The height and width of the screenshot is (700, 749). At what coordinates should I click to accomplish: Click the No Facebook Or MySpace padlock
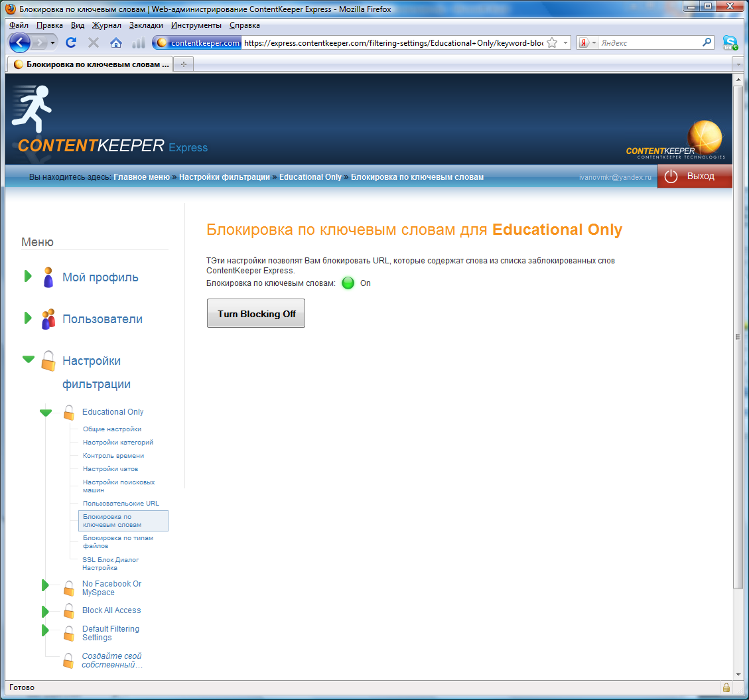pos(69,588)
